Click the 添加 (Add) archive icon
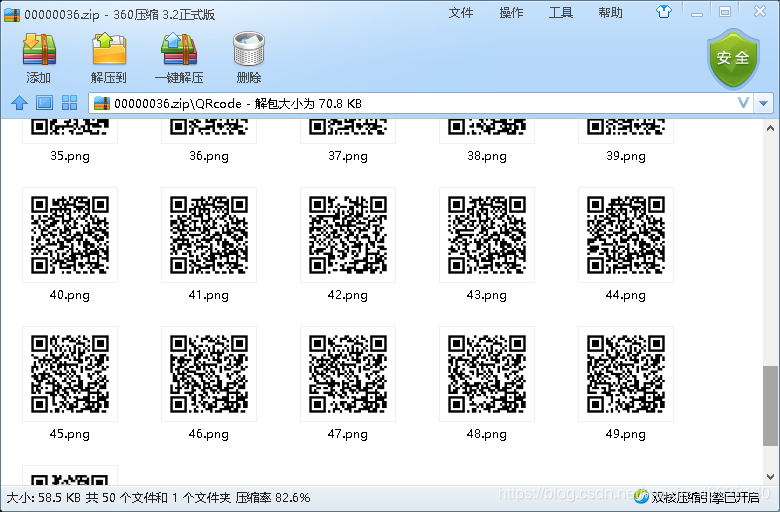This screenshot has height=512, width=780. click(39, 49)
